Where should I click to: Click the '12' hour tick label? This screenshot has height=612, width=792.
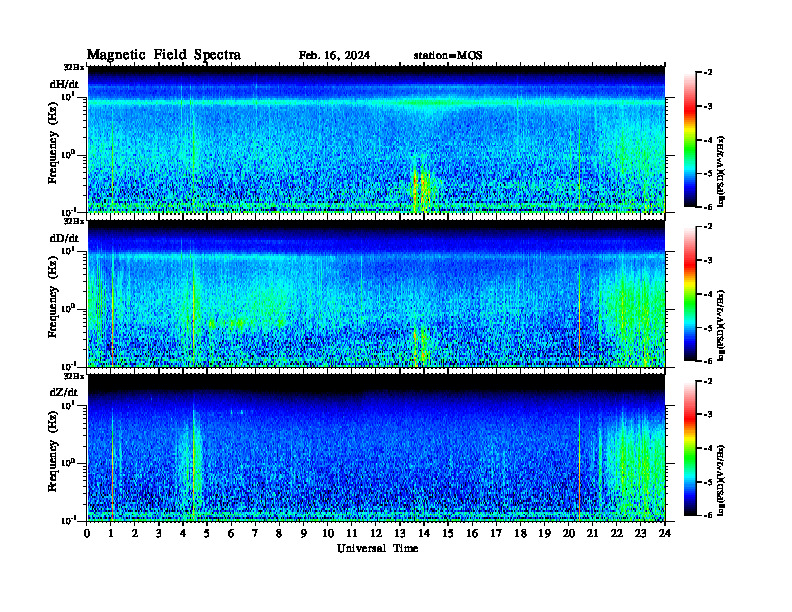point(376,534)
